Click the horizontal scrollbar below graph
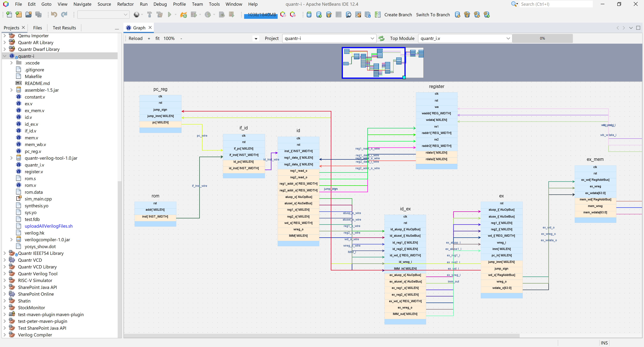The height and width of the screenshot is (347, 644). click(322, 335)
